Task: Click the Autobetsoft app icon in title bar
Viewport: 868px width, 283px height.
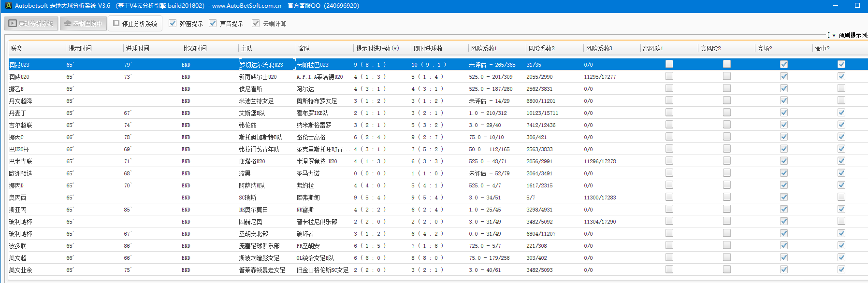Action: 8,5
